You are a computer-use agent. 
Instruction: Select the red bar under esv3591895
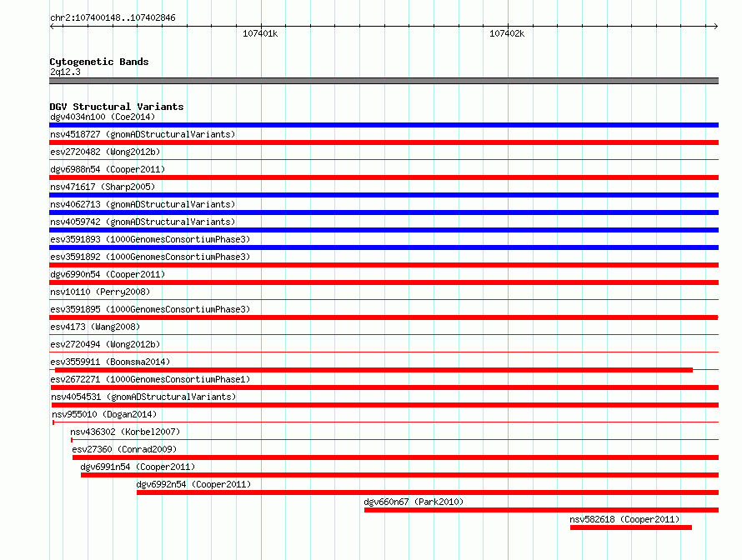point(384,317)
